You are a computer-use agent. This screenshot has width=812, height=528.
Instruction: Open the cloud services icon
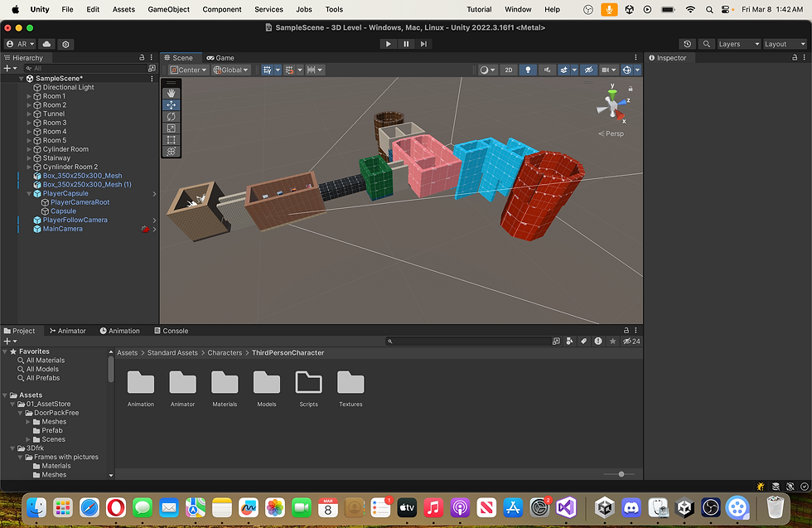tap(46, 44)
